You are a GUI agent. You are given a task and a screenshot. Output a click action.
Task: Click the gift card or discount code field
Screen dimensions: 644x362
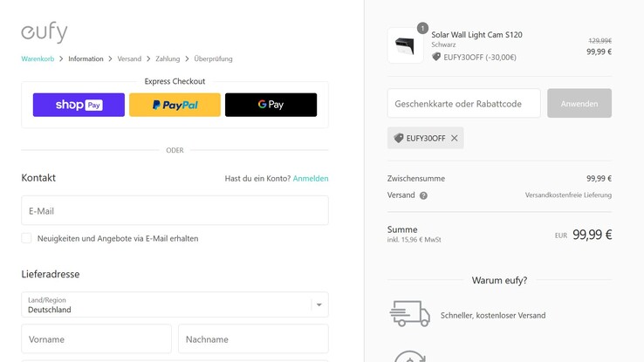[463, 103]
